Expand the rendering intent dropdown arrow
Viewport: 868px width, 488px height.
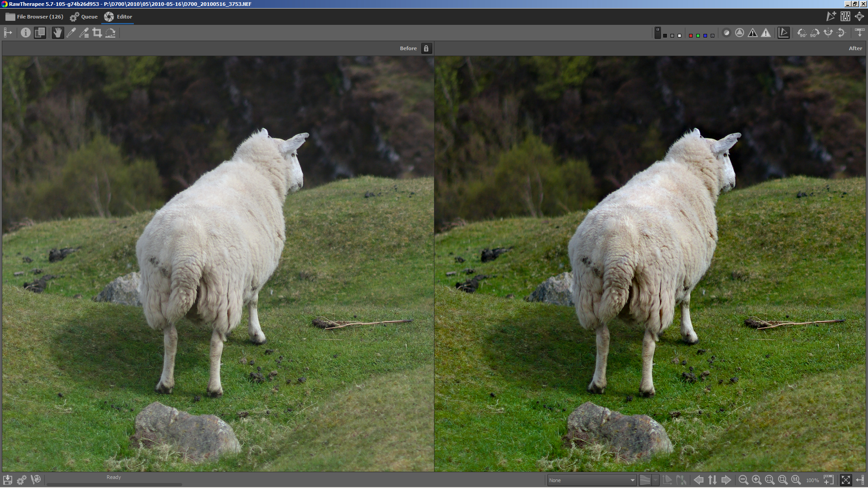[656, 480]
